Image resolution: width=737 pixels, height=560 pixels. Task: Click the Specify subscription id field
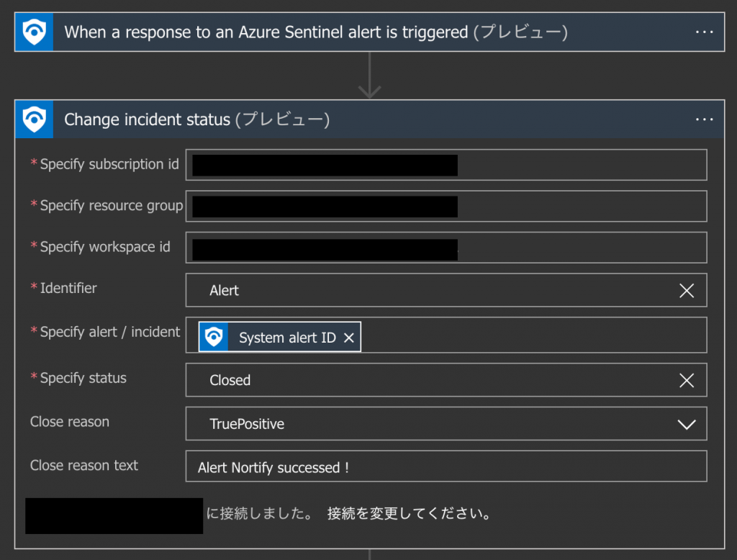(446, 165)
